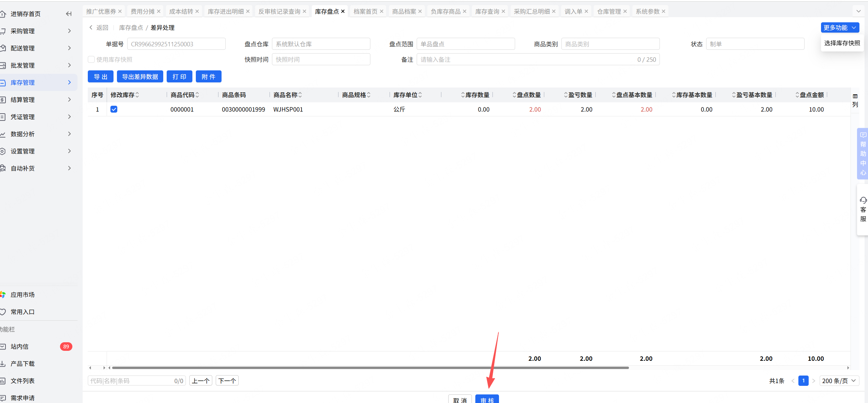The width and height of the screenshot is (868, 403).
Task: Uncheck the 修改库存 checkbox in row 1
Action: pos(114,109)
